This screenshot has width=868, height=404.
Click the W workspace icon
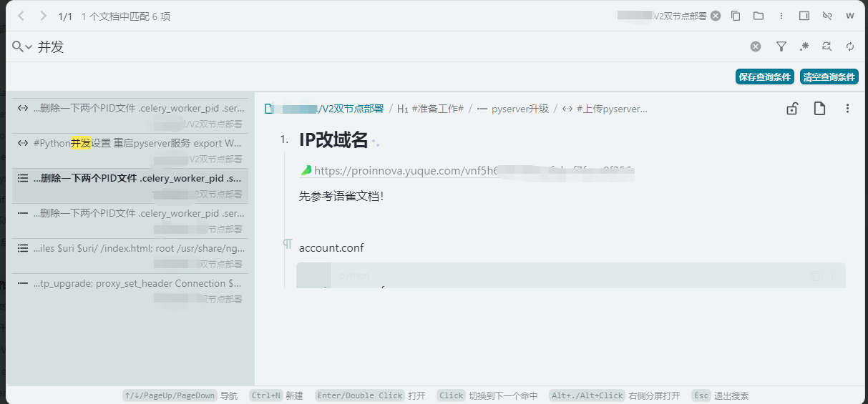click(850, 16)
